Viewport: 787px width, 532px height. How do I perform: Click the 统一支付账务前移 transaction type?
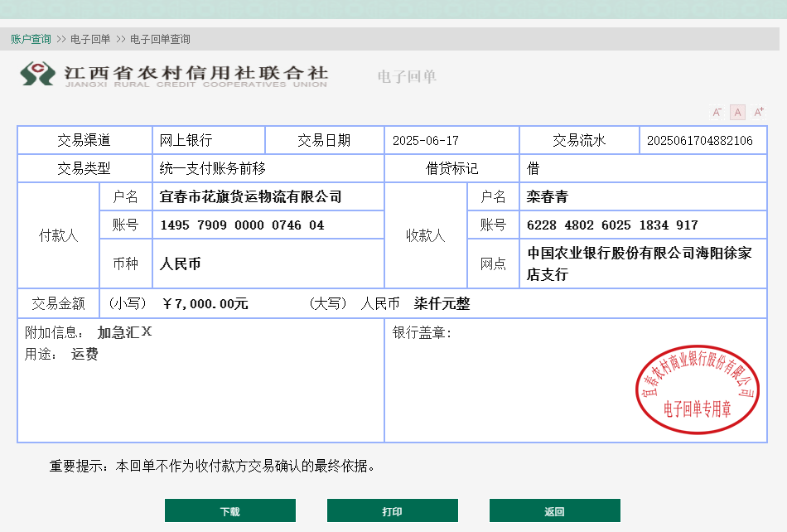coord(212,169)
